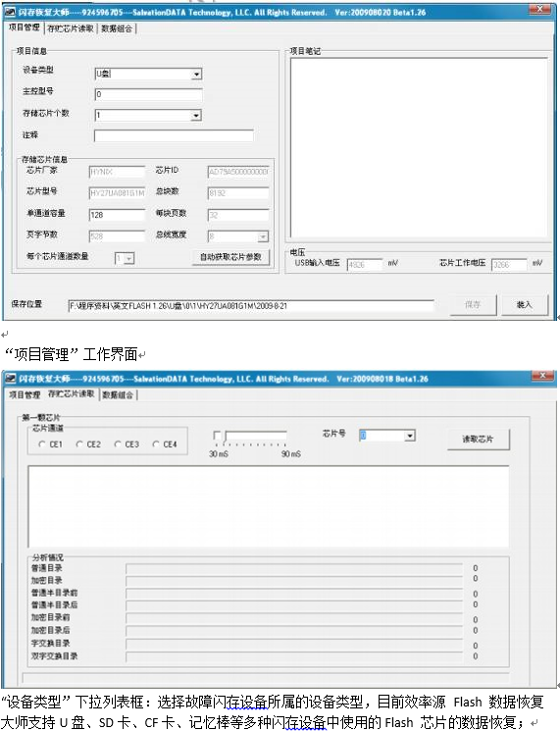The image size is (560, 731).
Task: Click the 读取芯片 button
Action: pos(478,440)
